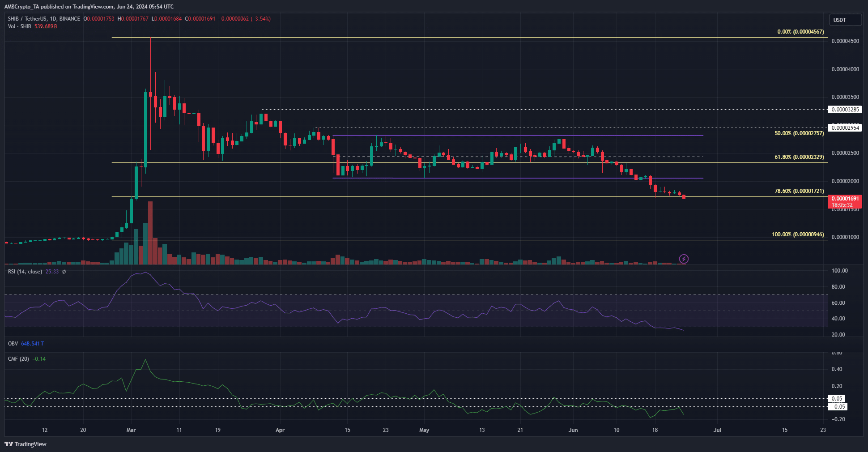Select the 0.00003285 price label
The image size is (868, 452).
pos(845,110)
